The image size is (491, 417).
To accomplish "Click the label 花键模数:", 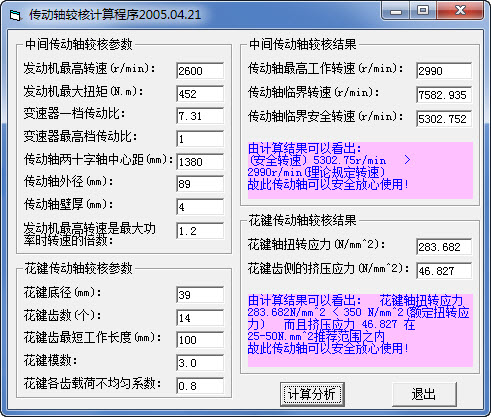I will tap(50, 360).
